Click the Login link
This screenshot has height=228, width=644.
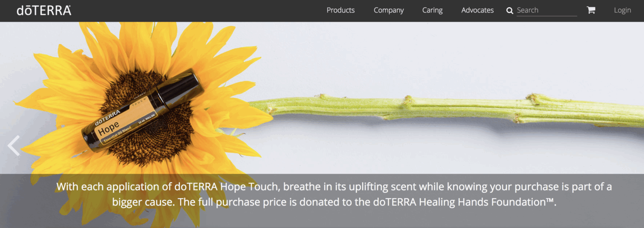click(622, 10)
